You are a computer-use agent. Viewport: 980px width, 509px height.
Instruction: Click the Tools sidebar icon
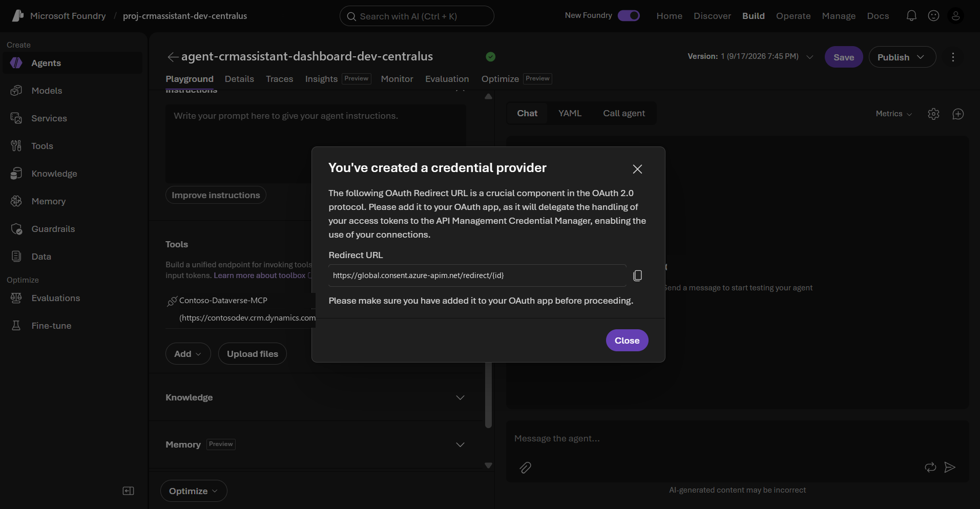point(16,146)
